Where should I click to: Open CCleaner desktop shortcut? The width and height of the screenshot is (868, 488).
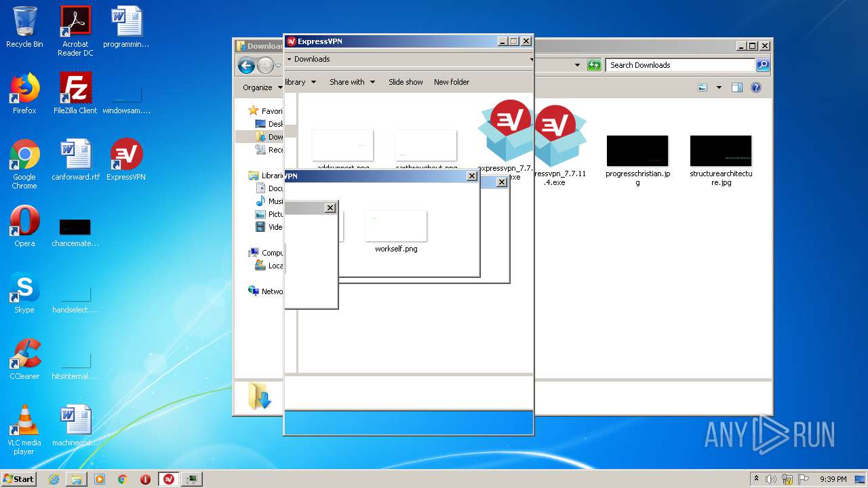click(24, 359)
